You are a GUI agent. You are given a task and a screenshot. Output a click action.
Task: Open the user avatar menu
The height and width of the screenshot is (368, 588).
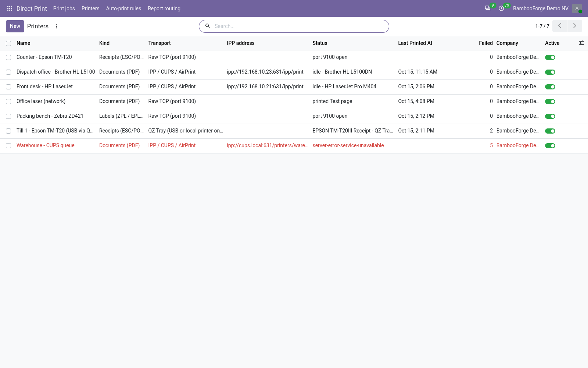tap(577, 8)
